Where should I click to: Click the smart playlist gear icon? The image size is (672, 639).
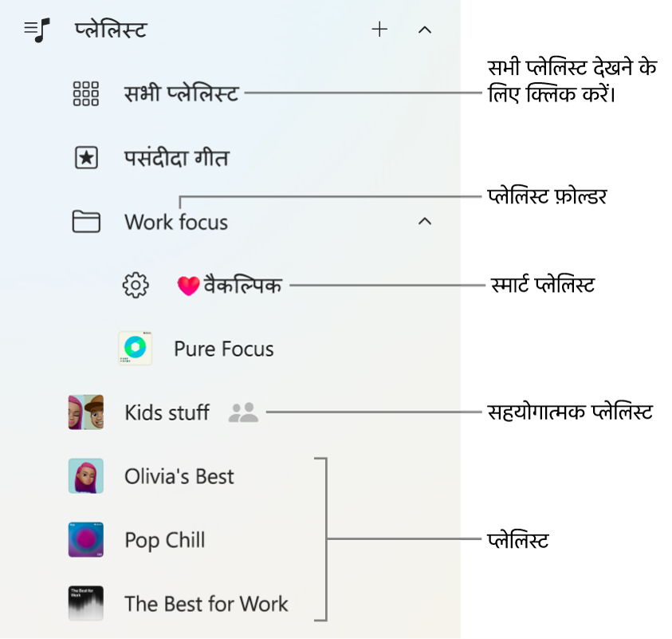click(136, 285)
